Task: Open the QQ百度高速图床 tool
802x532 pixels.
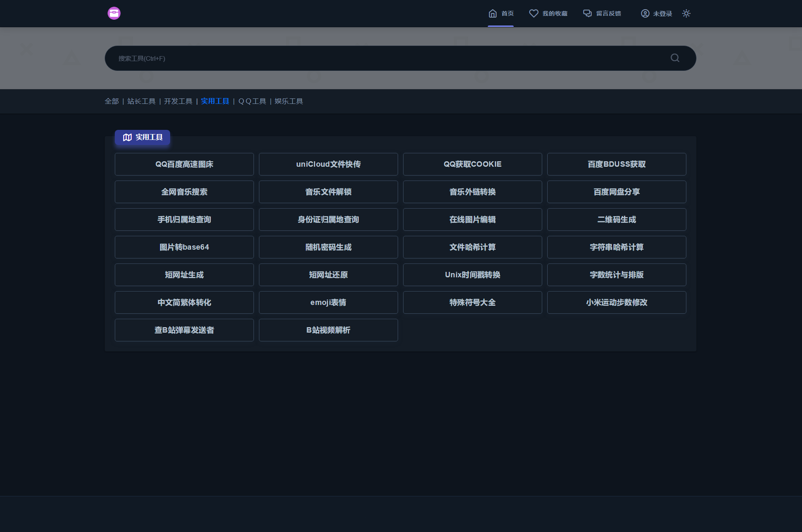Action: (184, 164)
